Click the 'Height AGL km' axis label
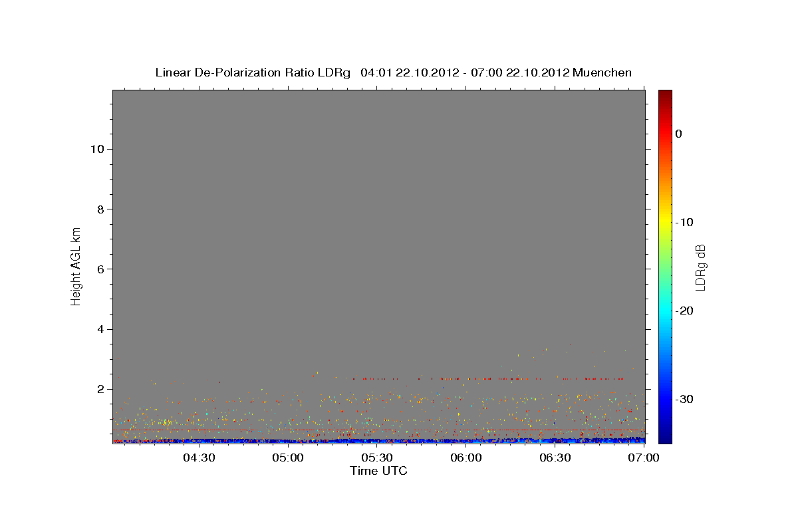 click(76, 266)
